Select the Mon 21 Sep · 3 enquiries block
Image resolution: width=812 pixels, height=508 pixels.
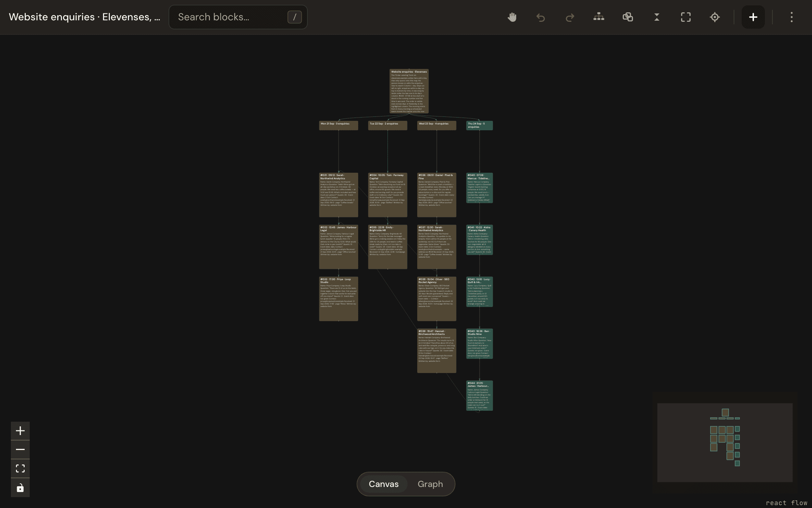pyautogui.click(x=339, y=126)
